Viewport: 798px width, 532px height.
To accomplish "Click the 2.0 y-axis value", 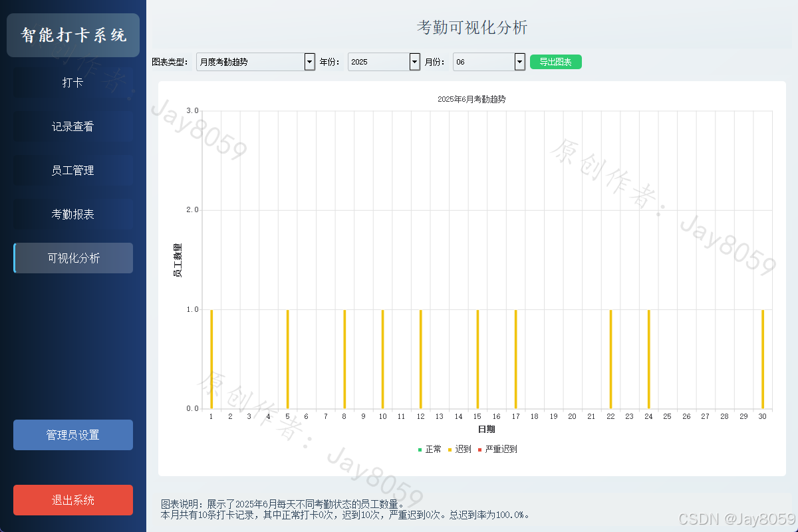I will [x=192, y=210].
